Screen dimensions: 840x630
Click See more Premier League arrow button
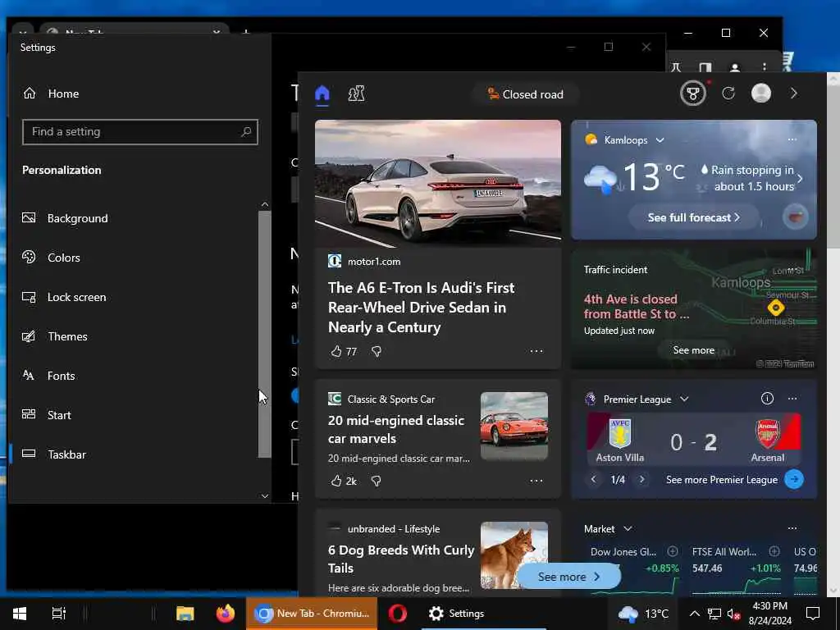tap(794, 479)
